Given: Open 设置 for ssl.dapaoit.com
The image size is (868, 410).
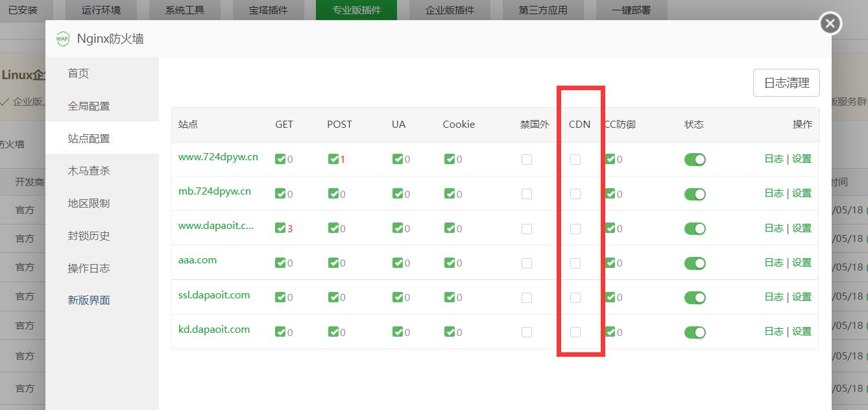Looking at the screenshot, I should pyautogui.click(x=802, y=296).
